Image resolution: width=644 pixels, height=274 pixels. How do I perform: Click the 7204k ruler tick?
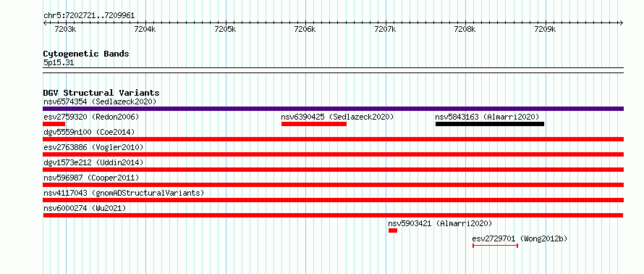click(145, 29)
